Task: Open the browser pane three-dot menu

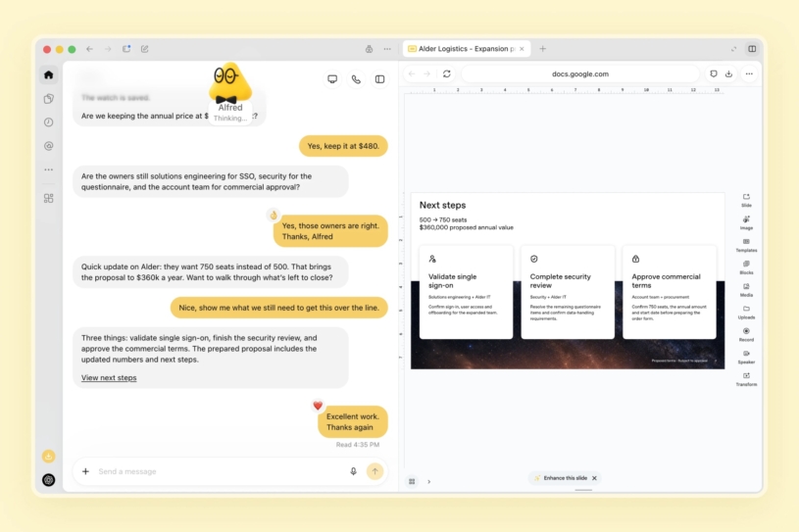Action: tap(749, 73)
